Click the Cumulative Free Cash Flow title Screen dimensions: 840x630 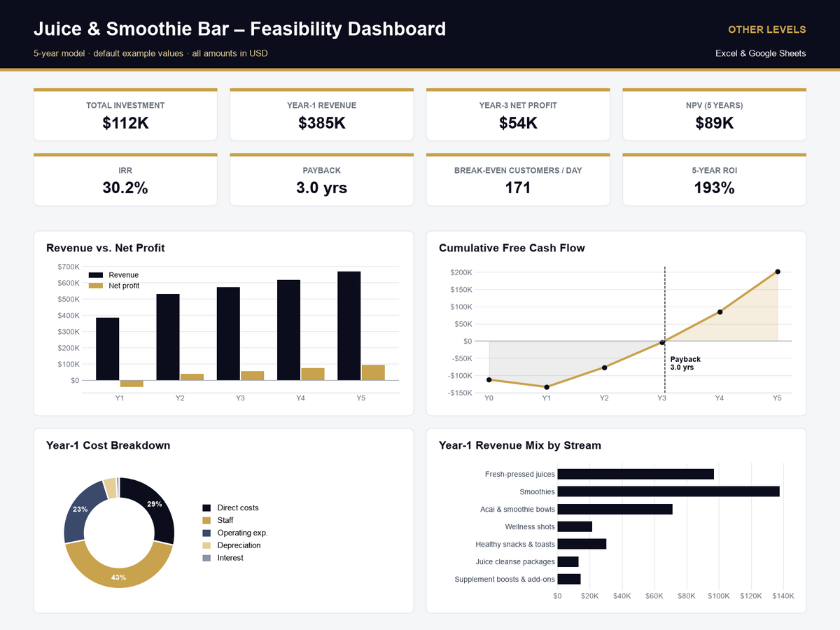coord(512,248)
